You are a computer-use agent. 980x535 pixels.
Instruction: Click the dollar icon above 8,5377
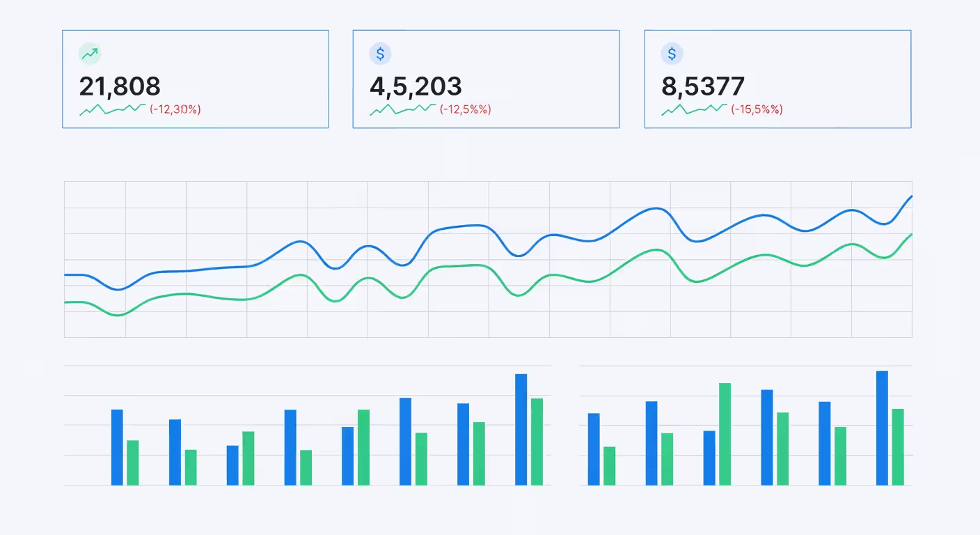(672, 54)
